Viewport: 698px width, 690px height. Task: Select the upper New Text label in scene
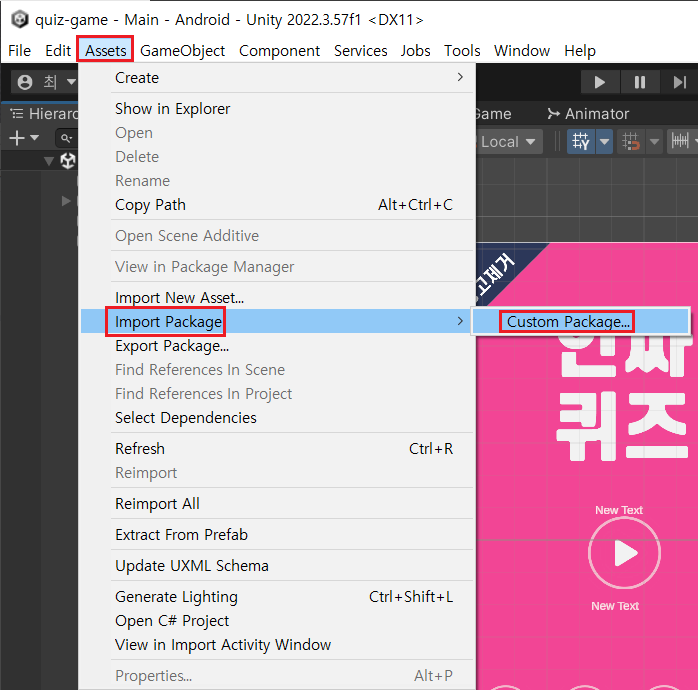pyautogui.click(x=619, y=510)
